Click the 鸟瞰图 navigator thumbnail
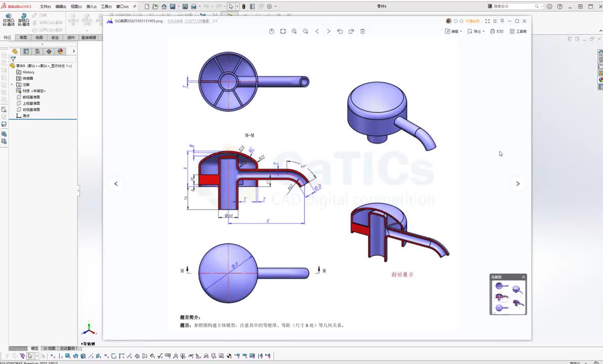The image size is (603, 364). pos(508,297)
